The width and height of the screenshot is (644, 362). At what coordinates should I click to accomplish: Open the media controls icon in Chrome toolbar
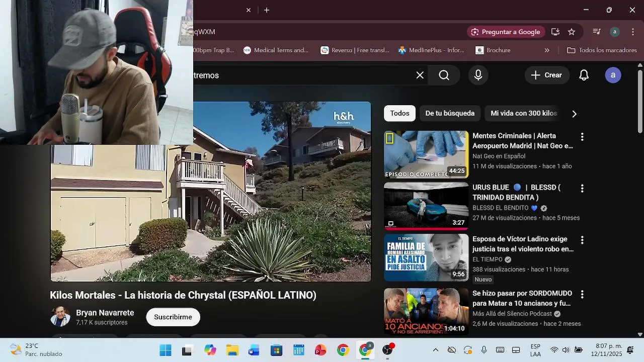(x=597, y=32)
